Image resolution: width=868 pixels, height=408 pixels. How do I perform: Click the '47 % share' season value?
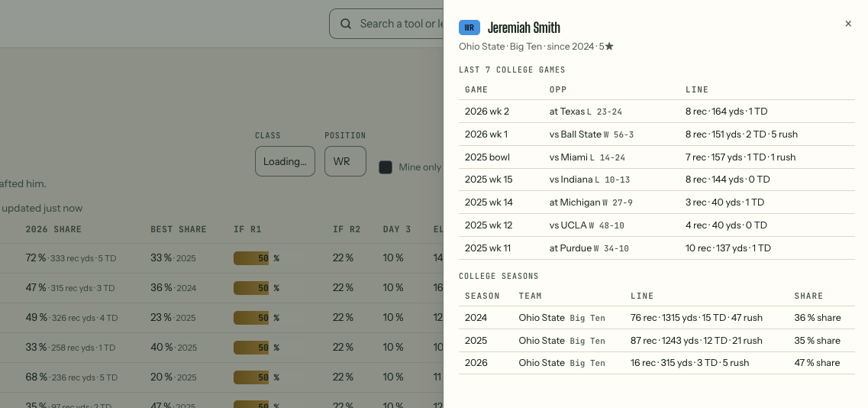[x=817, y=363]
